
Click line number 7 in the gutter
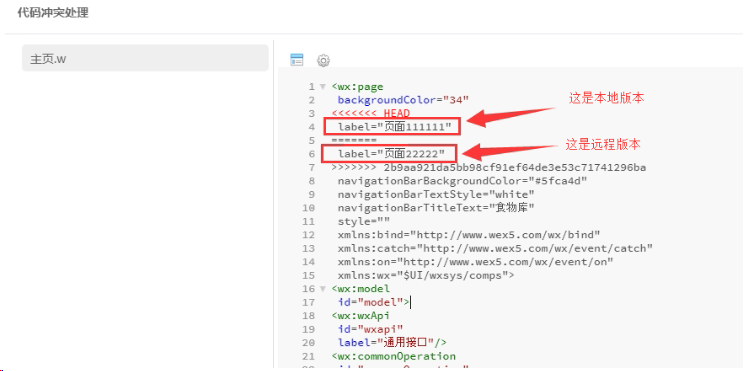click(x=311, y=167)
